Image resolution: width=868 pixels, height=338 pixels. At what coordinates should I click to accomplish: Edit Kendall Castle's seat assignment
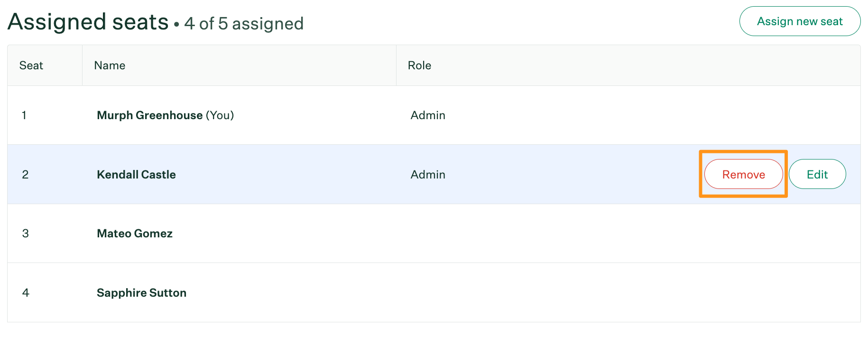[x=817, y=174]
